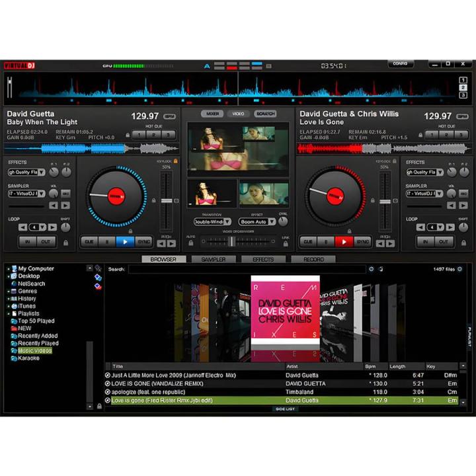Switch to the BROWSER tab

(x=163, y=259)
